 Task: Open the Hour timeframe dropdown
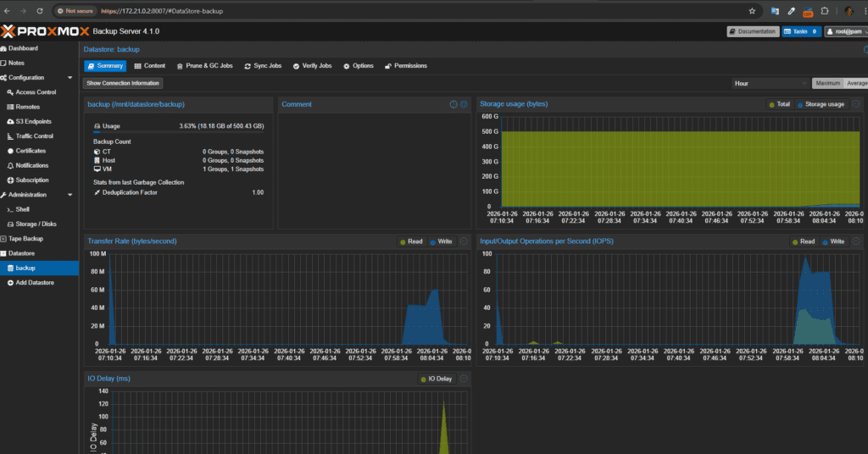tap(770, 84)
